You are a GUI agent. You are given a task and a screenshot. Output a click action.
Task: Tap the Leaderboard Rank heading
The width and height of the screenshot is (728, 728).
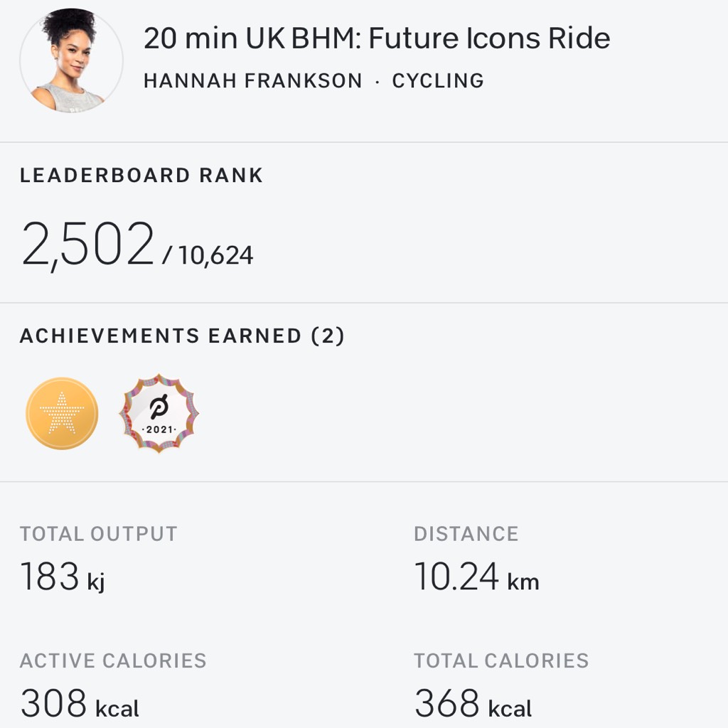pos(141,176)
